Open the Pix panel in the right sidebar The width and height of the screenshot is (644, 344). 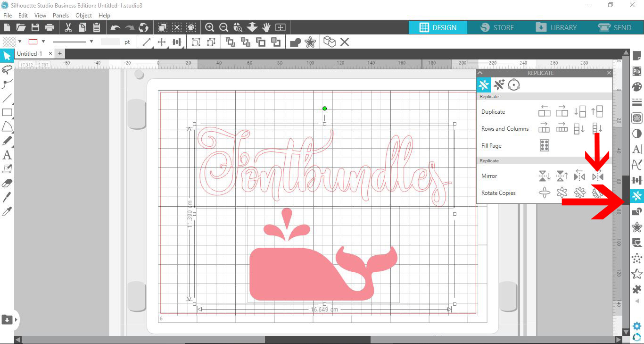[x=637, y=72]
